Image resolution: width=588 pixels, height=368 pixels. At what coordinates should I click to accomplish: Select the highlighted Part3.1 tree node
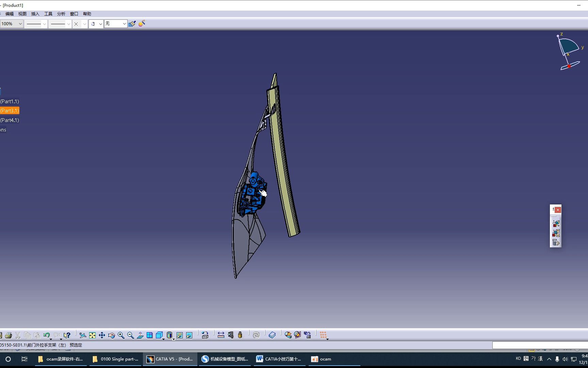click(x=10, y=111)
